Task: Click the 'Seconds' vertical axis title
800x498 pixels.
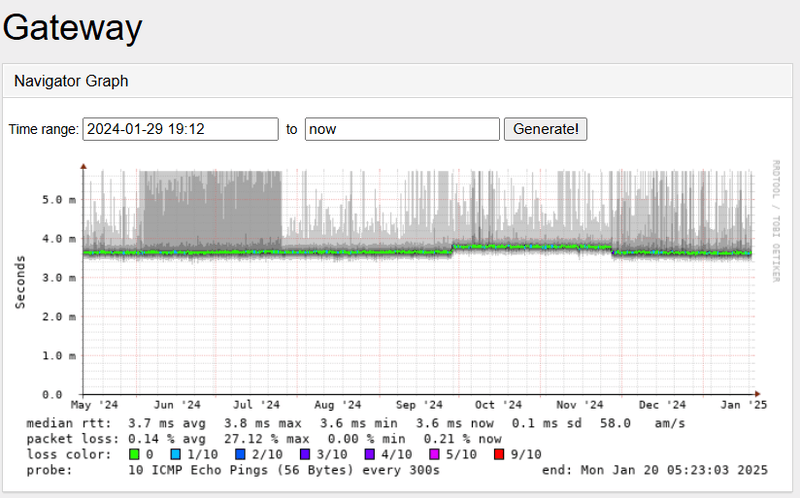Action: (20, 280)
